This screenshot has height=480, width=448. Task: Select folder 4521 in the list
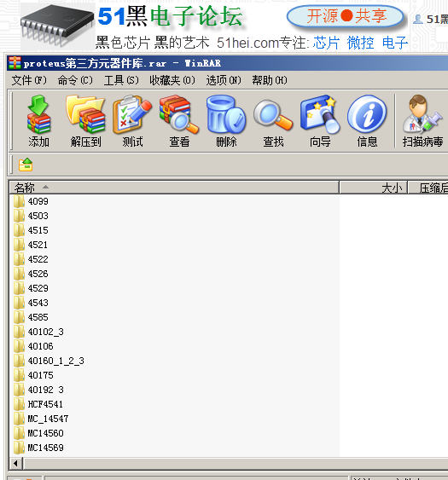31,245
